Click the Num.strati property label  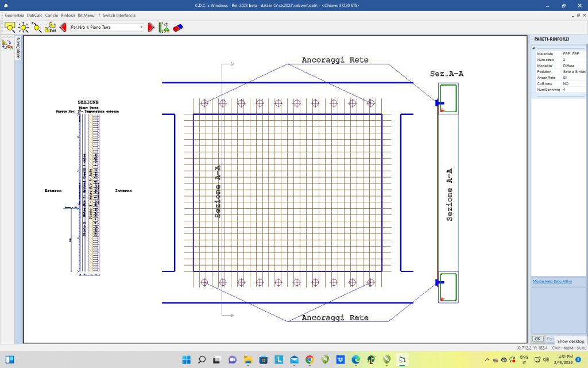pyautogui.click(x=546, y=60)
